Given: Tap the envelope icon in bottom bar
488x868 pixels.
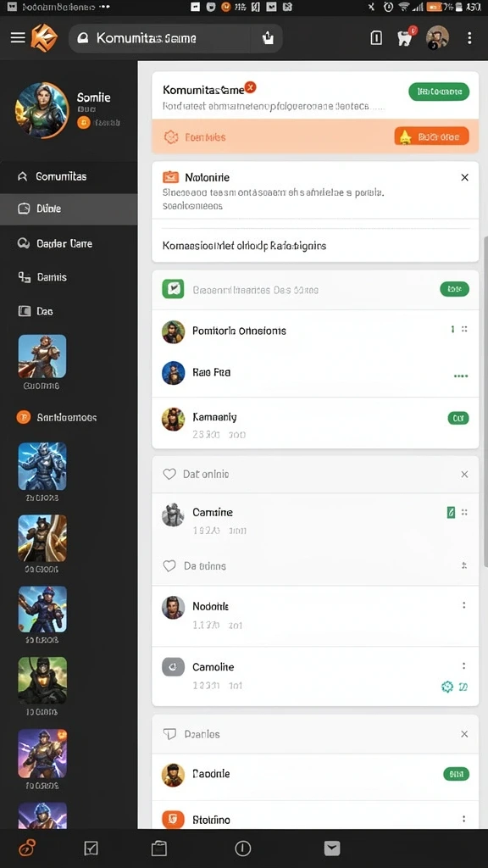Looking at the screenshot, I should pyautogui.click(x=332, y=848).
